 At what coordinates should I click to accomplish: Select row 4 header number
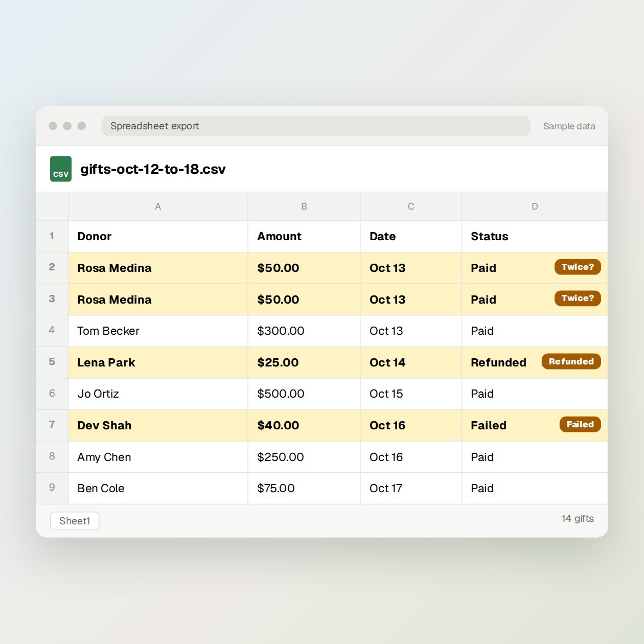pyautogui.click(x=52, y=330)
